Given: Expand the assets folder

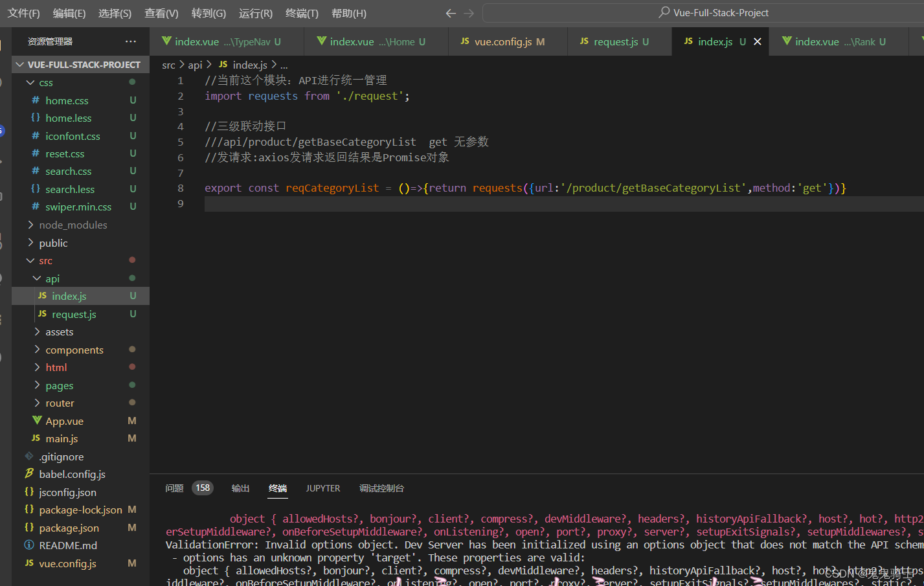Looking at the screenshot, I should pyautogui.click(x=37, y=332).
